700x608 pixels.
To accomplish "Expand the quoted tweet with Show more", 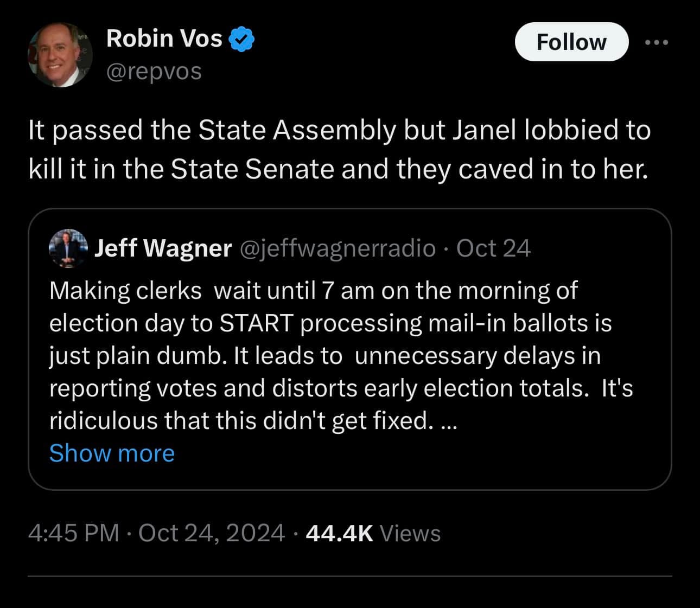I will point(111,453).
